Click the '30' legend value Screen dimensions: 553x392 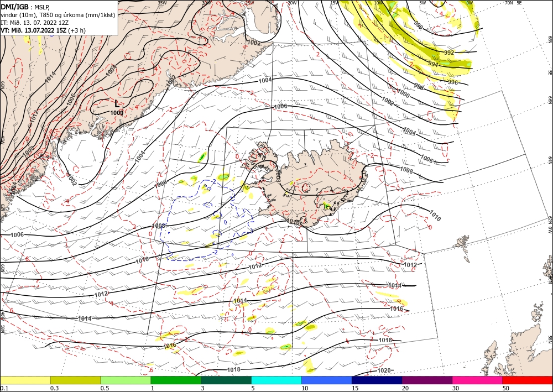pyautogui.click(x=456, y=388)
